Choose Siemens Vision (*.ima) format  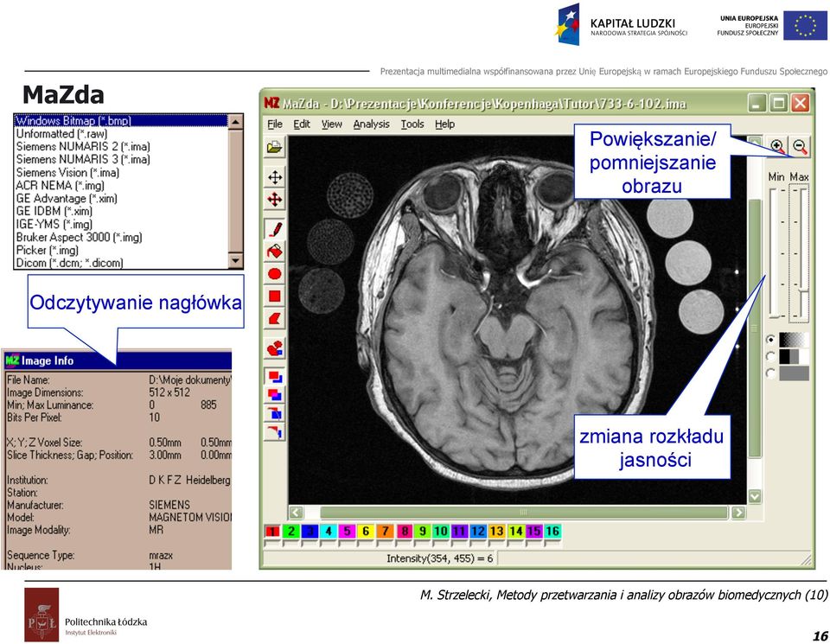(x=121, y=173)
